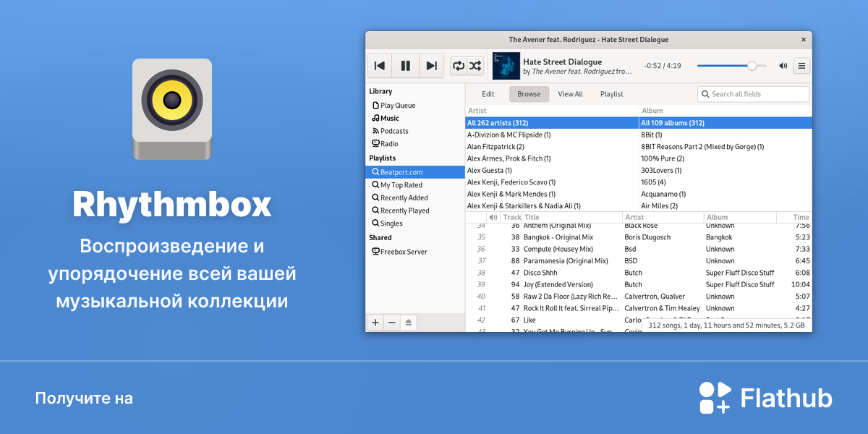Image resolution: width=868 pixels, height=434 pixels.
Task: Click the Playlist toolbar button
Action: click(611, 94)
